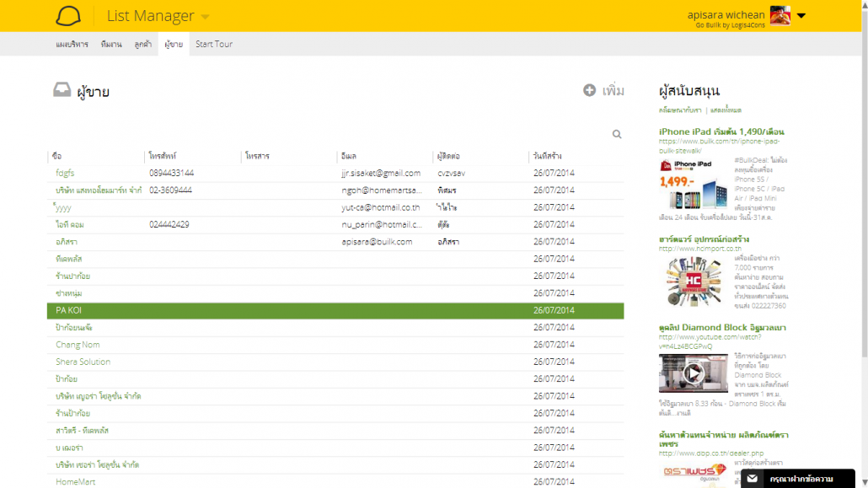868x488 pixels.
Task: Open the Diamond Block clip headline link
Action: [x=722, y=328]
